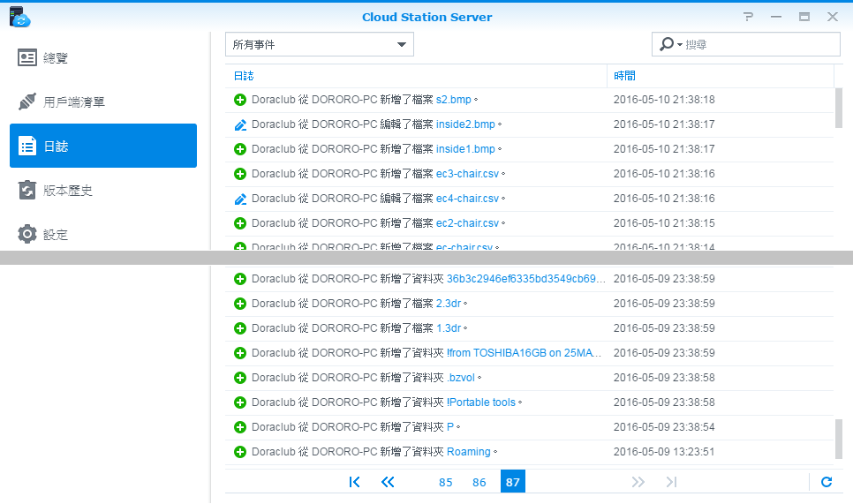Go back with the double-left arrow
The image size is (853, 504).
[x=388, y=482]
